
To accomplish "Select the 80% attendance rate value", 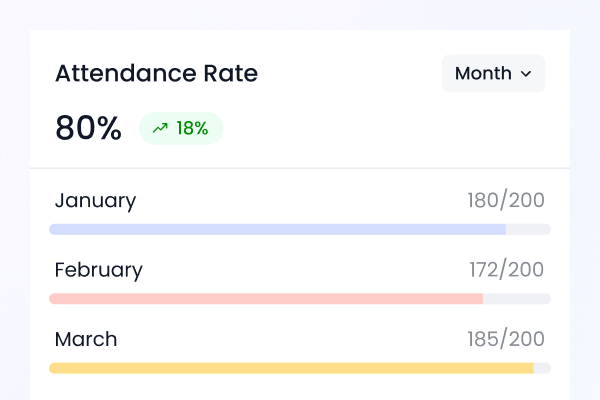I will pyautogui.click(x=88, y=128).
